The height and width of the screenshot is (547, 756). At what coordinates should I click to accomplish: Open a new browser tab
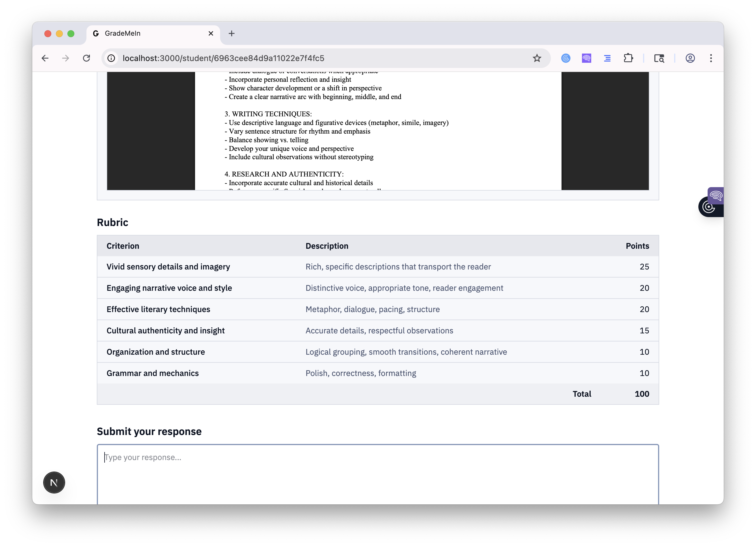pos(232,33)
